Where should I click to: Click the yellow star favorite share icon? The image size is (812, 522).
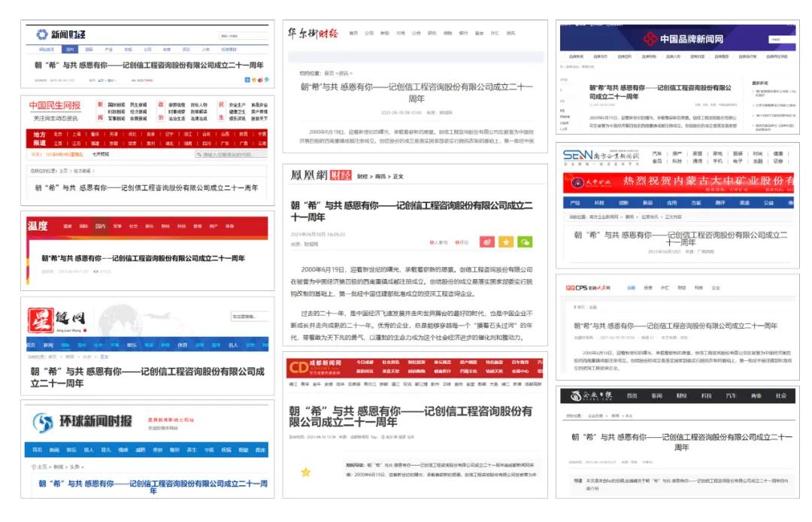(506, 242)
